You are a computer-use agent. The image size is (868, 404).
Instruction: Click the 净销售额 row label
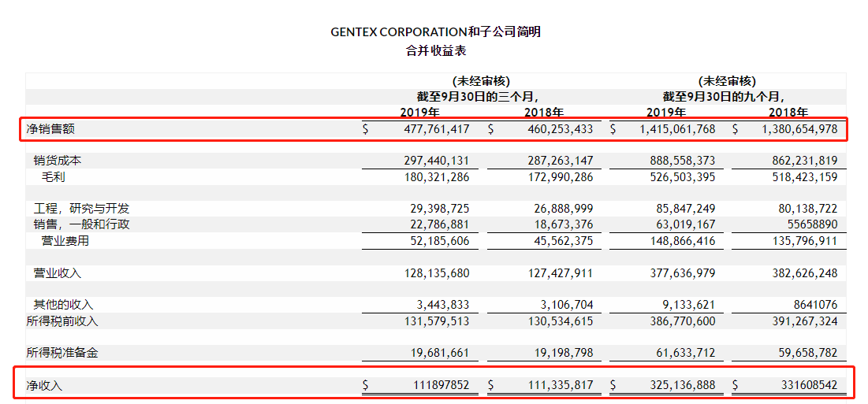[x=50, y=129]
